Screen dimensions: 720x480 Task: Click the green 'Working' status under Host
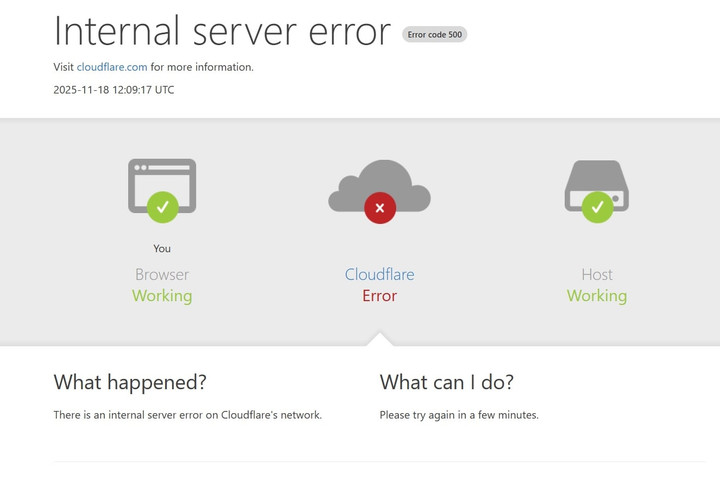[597, 296]
